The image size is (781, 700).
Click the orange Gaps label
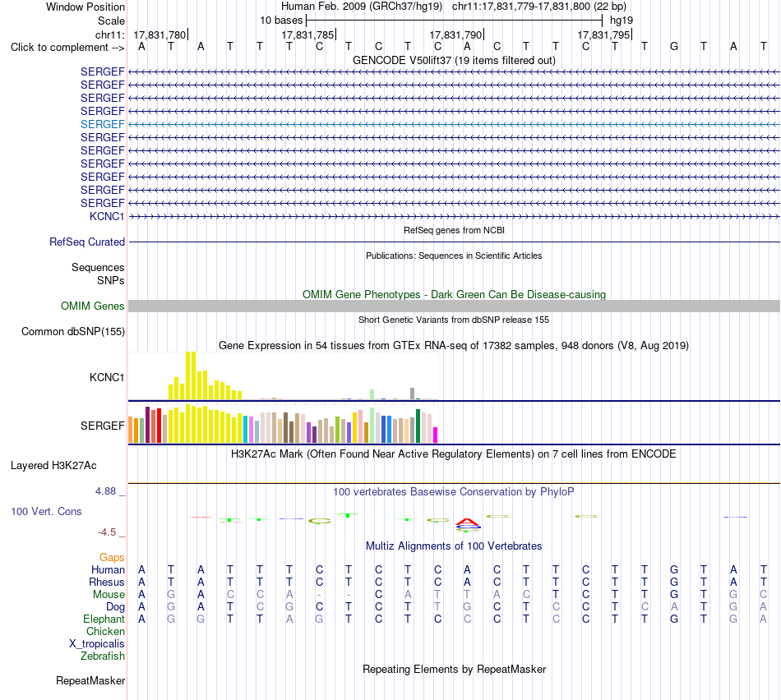point(112,558)
